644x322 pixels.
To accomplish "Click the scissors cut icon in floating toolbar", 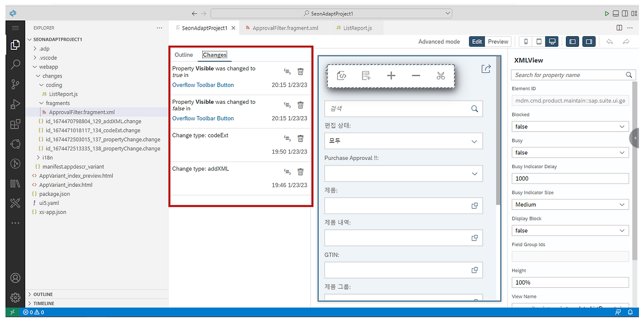I will (441, 75).
